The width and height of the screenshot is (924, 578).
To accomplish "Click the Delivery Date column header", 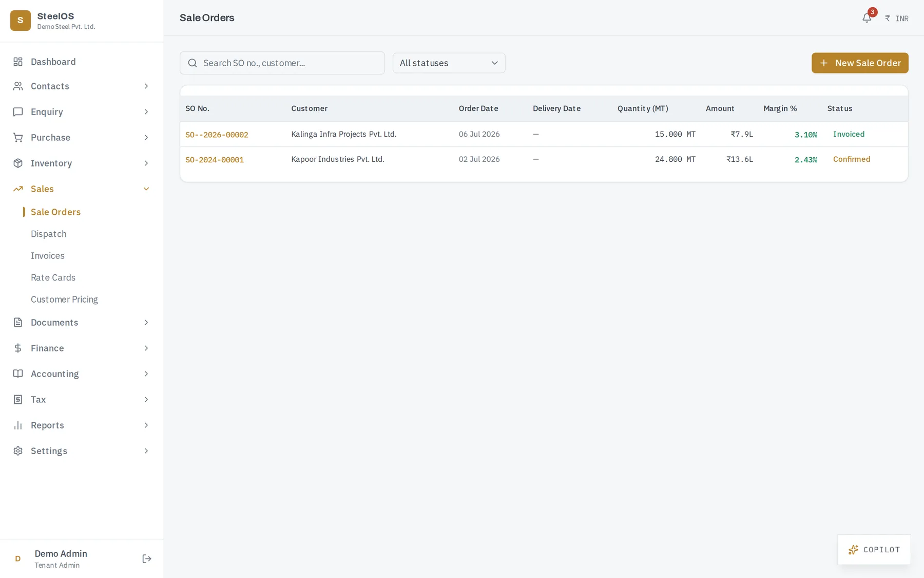I will coord(556,108).
